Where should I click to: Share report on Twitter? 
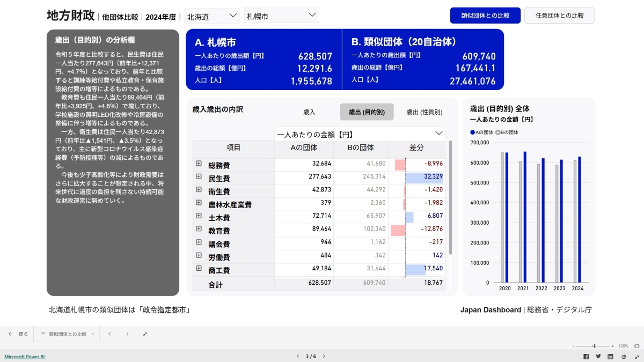(598, 356)
